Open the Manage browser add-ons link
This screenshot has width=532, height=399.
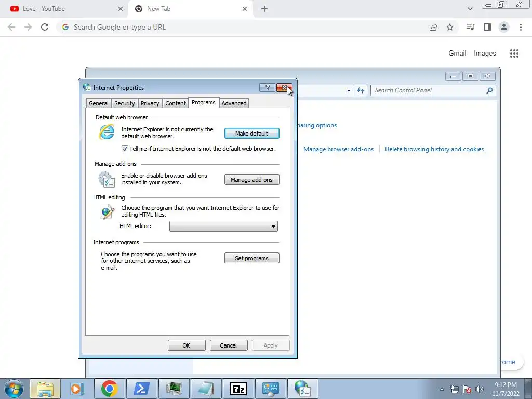338,149
